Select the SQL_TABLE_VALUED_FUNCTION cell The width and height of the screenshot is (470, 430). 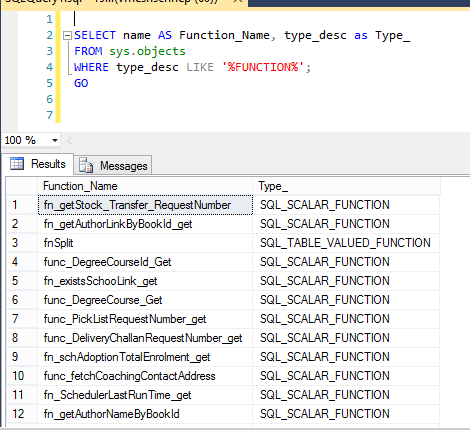[346, 243]
